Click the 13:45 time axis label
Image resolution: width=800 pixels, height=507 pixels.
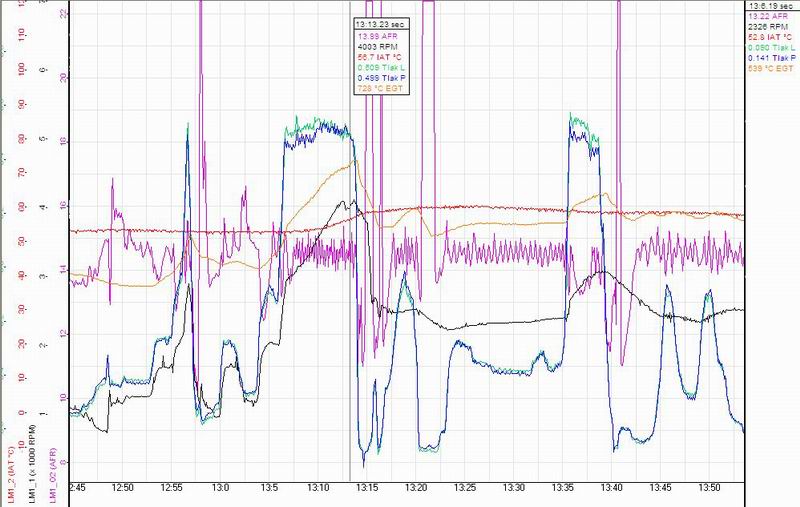click(x=660, y=488)
